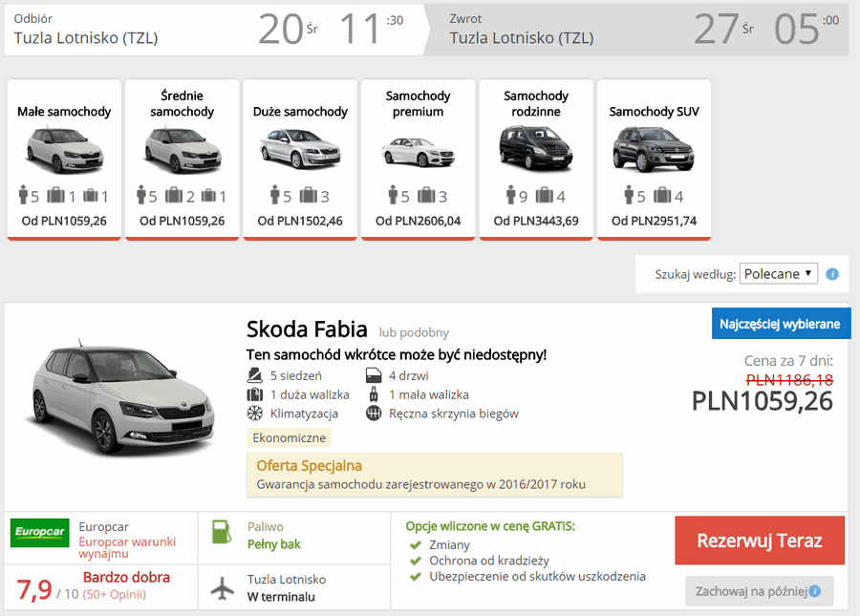Click the person icon on Małe samochody card
This screenshot has height=616, width=860.
click(x=23, y=195)
